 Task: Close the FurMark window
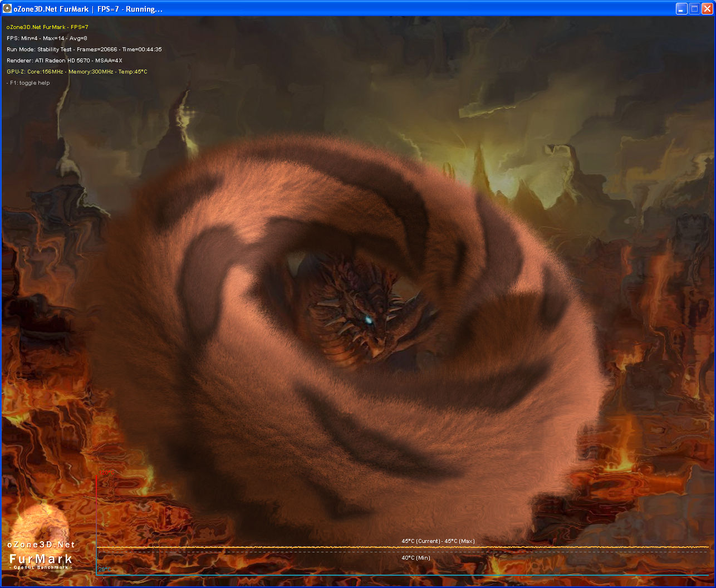(707, 8)
